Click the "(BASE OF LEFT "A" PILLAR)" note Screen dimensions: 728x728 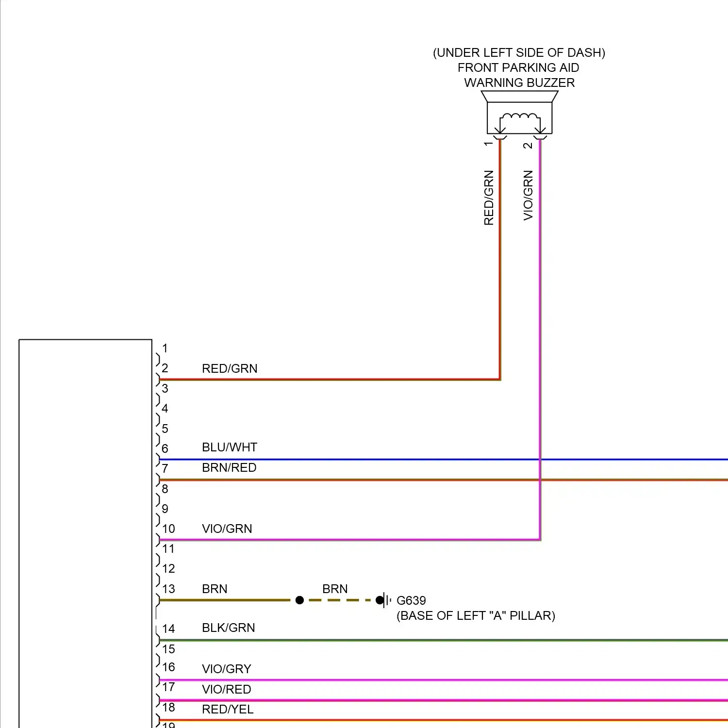(476, 615)
